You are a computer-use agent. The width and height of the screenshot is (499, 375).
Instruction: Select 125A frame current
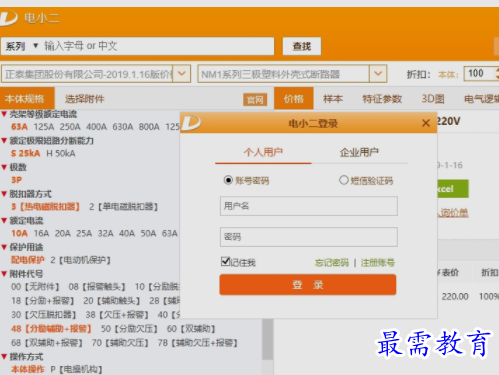tap(44, 127)
